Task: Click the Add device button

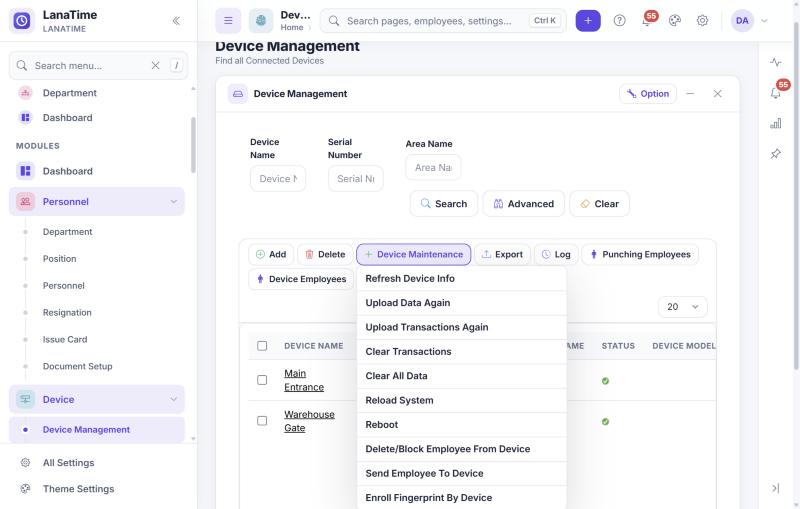Action: (x=271, y=254)
